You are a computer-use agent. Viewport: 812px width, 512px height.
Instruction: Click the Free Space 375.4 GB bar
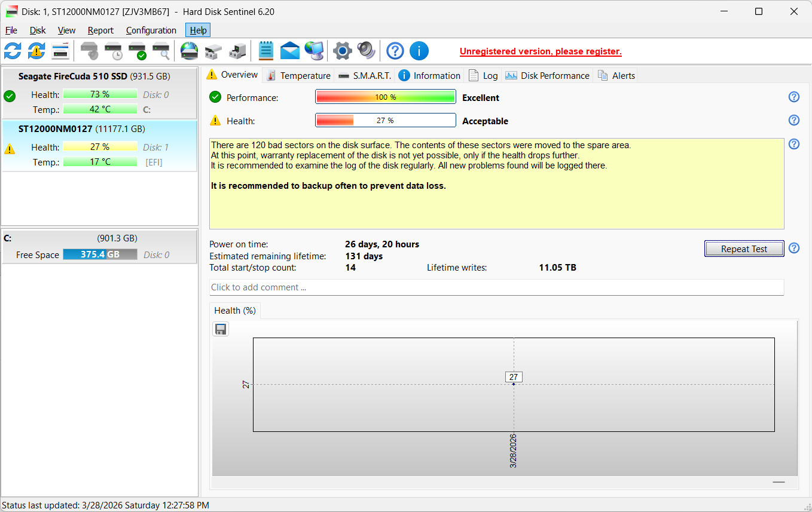[100, 255]
